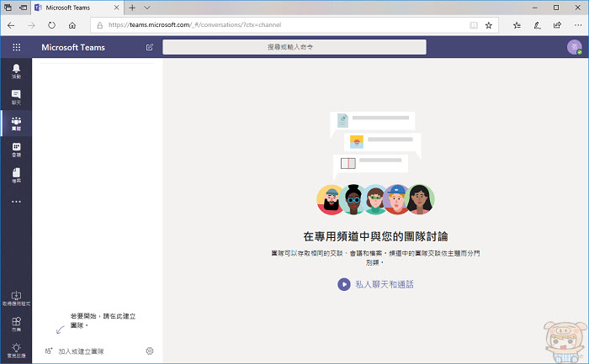Toggle the reading view book icon

474,25
